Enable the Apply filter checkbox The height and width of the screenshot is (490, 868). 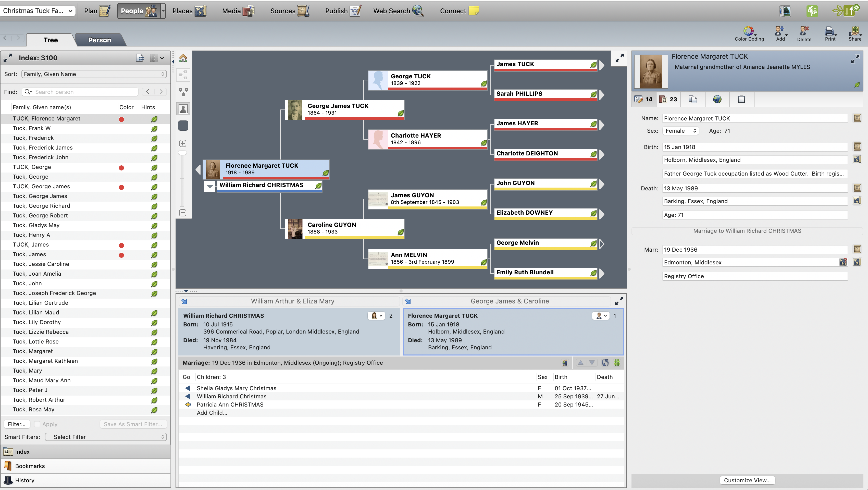38,424
